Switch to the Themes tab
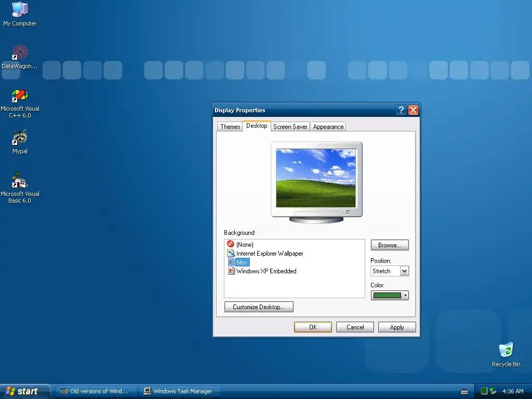 tap(230, 127)
